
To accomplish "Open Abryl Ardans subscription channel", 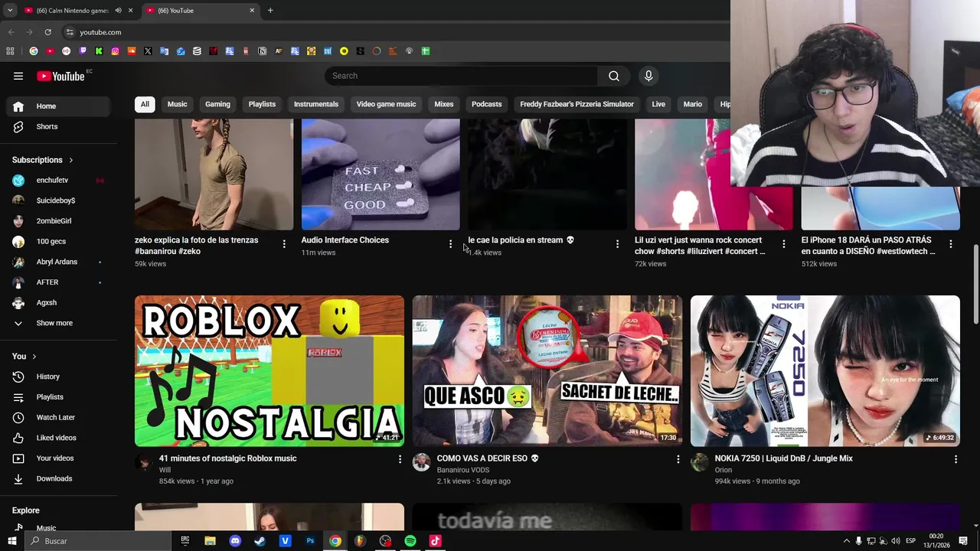I will tap(58, 262).
